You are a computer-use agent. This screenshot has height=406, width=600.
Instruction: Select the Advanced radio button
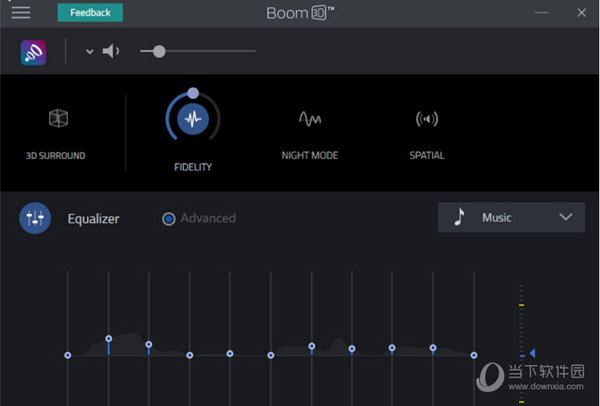(x=169, y=219)
